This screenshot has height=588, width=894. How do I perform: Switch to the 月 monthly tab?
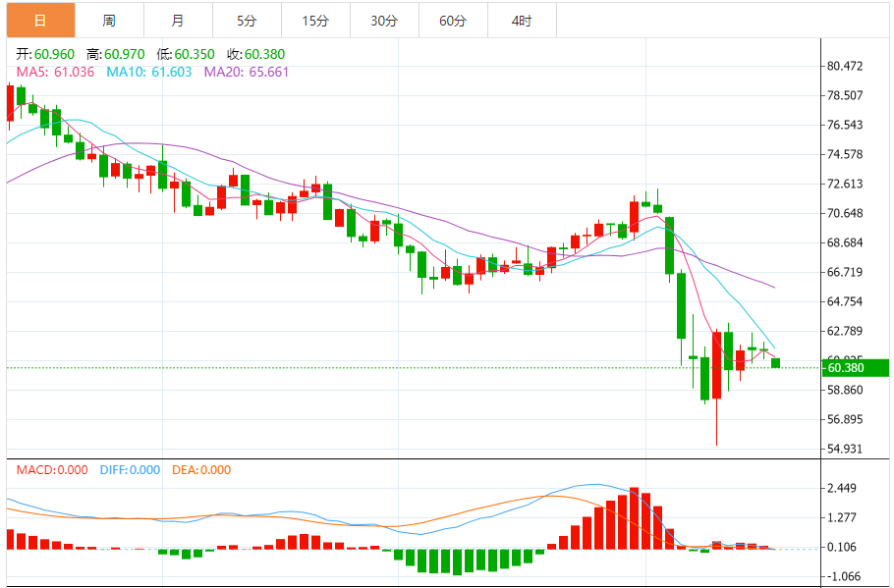tap(178, 21)
